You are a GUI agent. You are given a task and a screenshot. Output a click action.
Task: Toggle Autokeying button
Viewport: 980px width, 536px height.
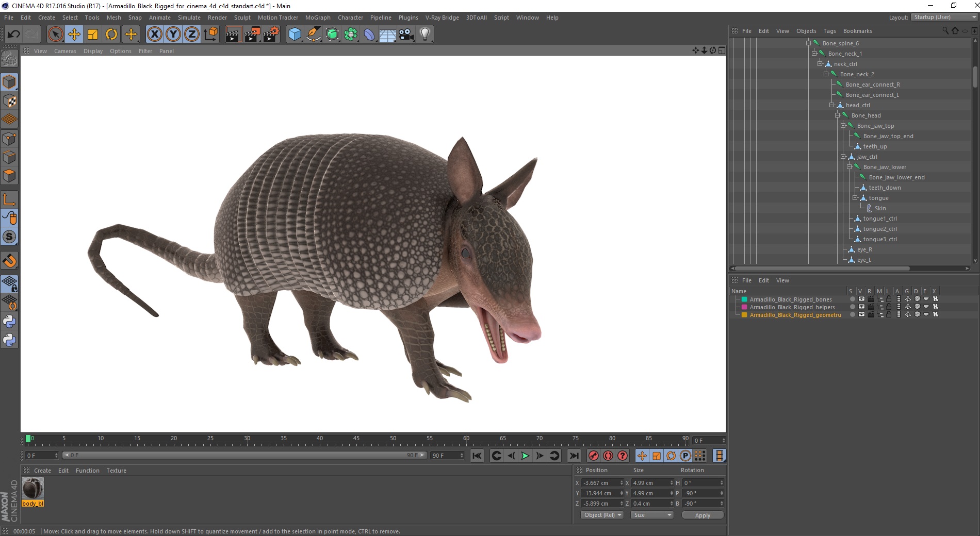coord(608,456)
